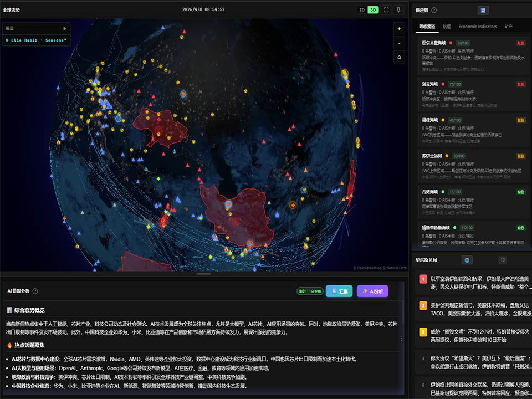Switch the map to 3D mode
Viewport: 532px width, 399px height.
pos(373,10)
